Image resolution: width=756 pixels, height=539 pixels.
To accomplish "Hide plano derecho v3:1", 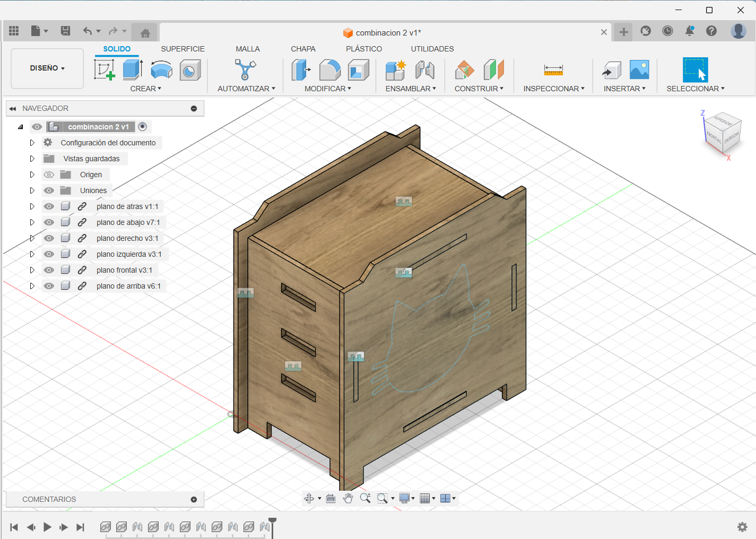I will pos(49,238).
